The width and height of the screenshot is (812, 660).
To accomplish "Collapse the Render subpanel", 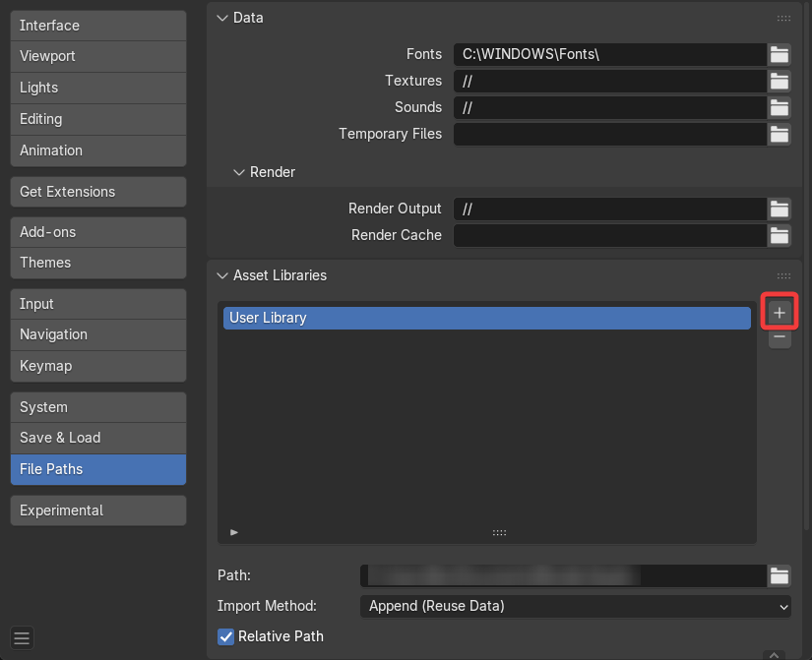I will [x=238, y=172].
